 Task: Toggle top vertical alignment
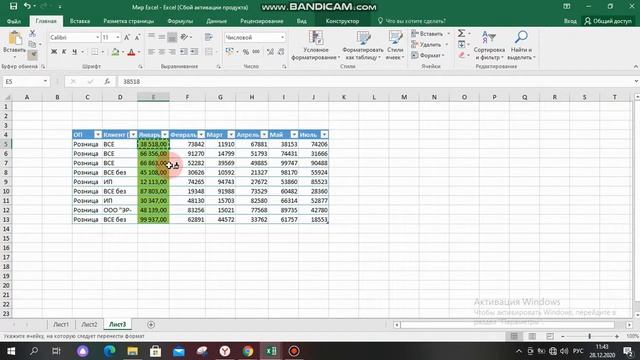tap(151, 37)
